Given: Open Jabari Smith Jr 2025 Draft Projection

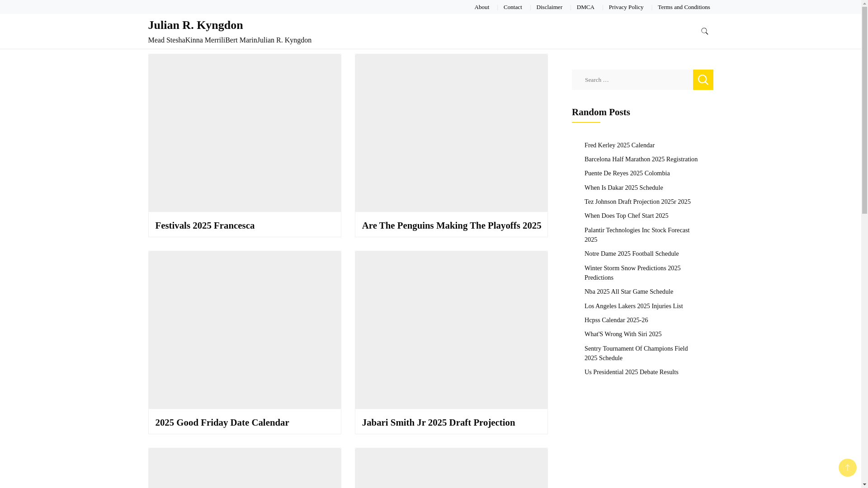Looking at the screenshot, I should tap(438, 422).
